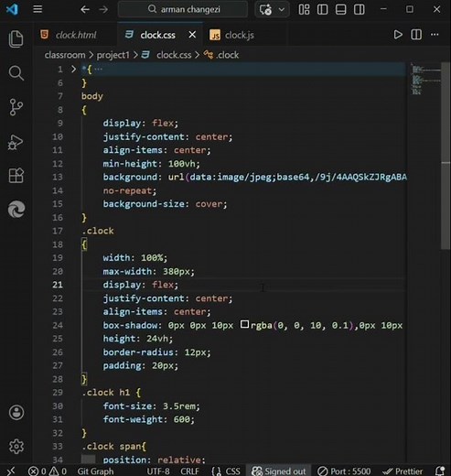451x476 pixels.
Task: Change the CRLF end of line sequence
Action: [189, 471]
